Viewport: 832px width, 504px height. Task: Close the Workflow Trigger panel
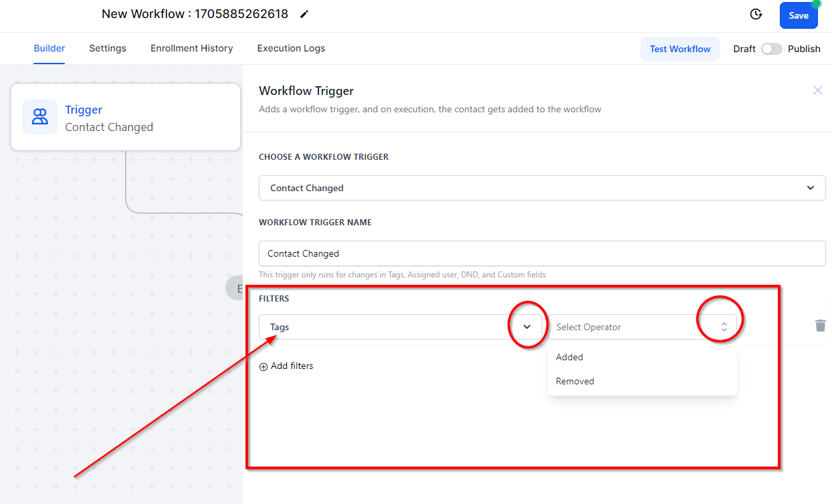pos(818,90)
